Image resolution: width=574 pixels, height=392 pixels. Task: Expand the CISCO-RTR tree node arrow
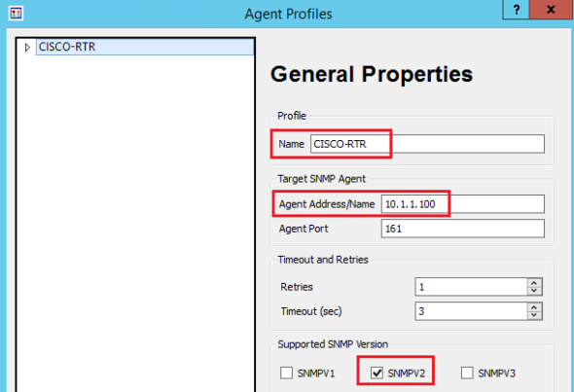click(x=27, y=48)
